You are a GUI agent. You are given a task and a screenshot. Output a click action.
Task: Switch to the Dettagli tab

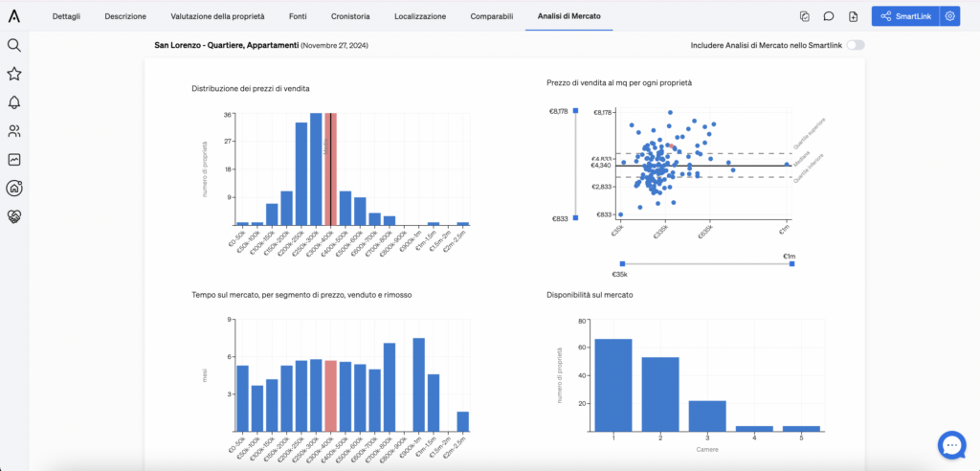(x=66, y=16)
